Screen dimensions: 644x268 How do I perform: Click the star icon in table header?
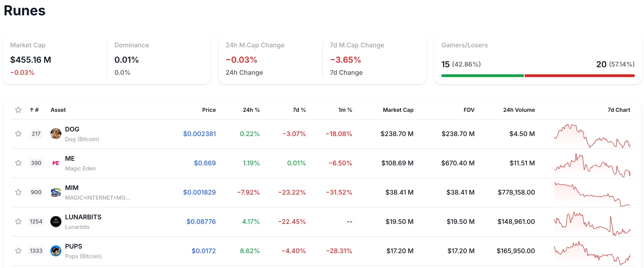(x=18, y=110)
